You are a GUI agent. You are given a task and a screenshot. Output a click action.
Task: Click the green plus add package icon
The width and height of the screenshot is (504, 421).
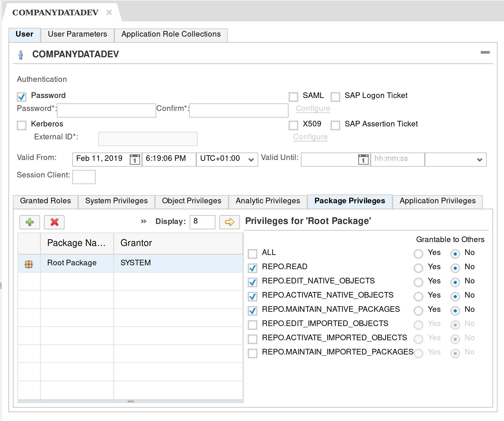29,222
